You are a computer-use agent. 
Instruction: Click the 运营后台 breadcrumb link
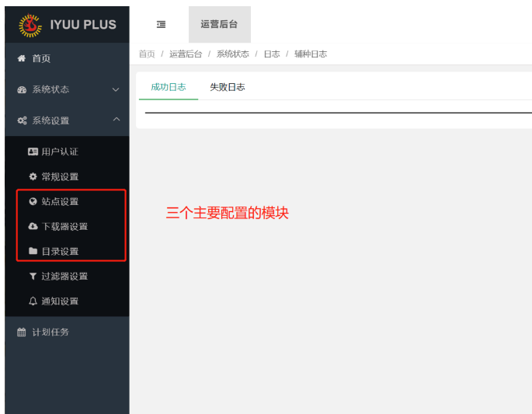tap(186, 54)
